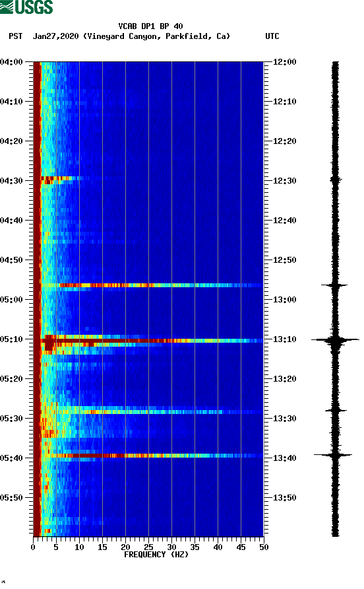Click the '25' frequency tick label
The height and width of the screenshot is (589, 364).
[148, 547]
